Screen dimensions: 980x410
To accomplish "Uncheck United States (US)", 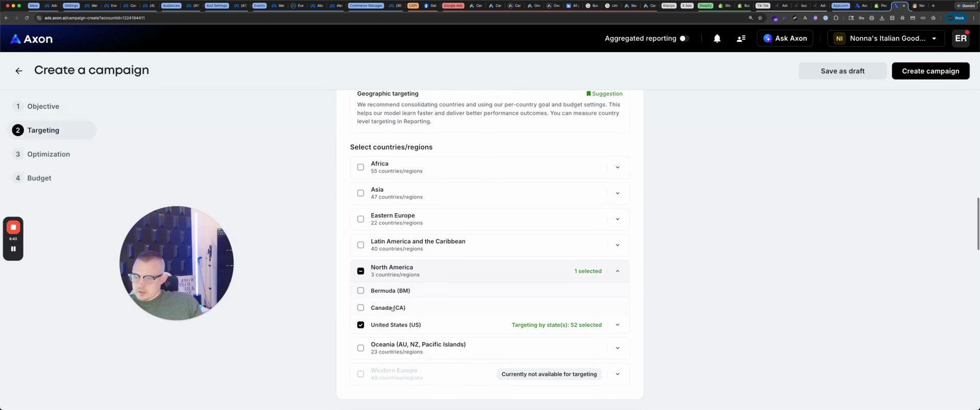I will [x=360, y=325].
